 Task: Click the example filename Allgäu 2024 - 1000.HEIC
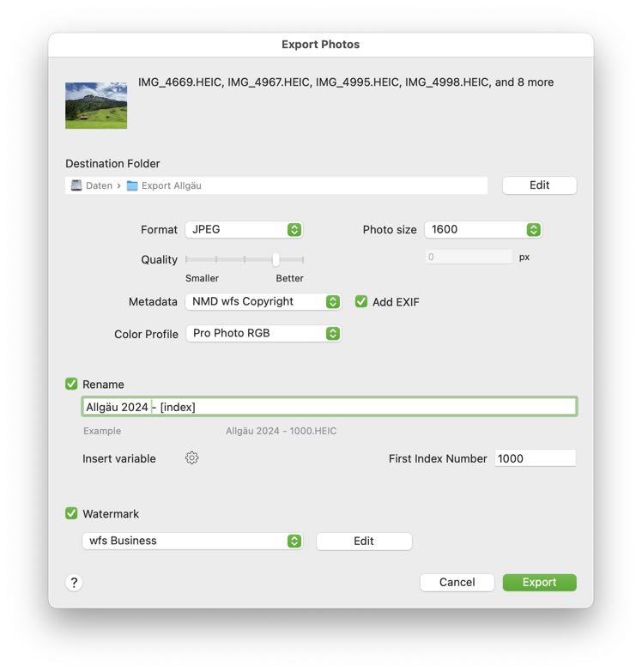pos(282,431)
